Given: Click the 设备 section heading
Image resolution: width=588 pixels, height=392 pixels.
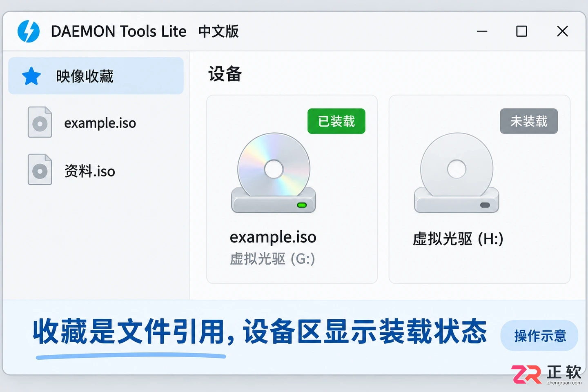Looking at the screenshot, I should 225,74.
